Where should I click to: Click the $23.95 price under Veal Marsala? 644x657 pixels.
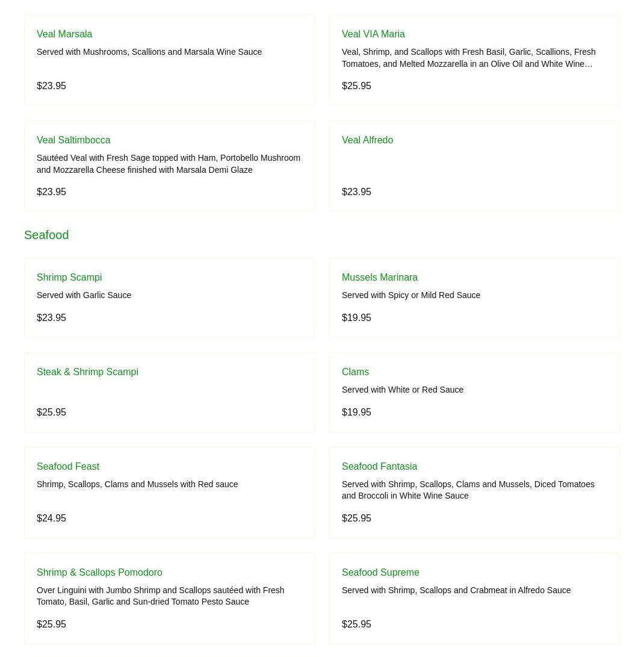[x=51, y=86]
